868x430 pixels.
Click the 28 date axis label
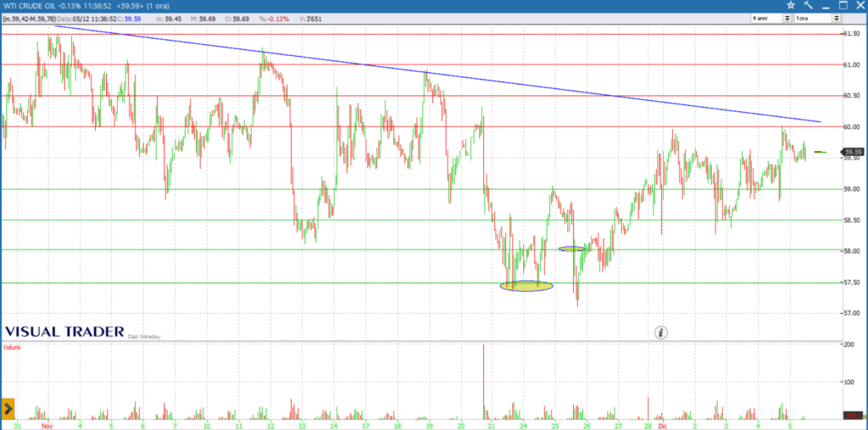tap(648, 426)
